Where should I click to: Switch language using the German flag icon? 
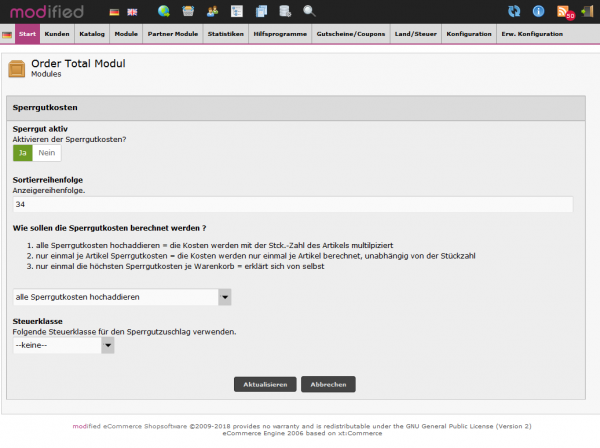click(115, 12)
